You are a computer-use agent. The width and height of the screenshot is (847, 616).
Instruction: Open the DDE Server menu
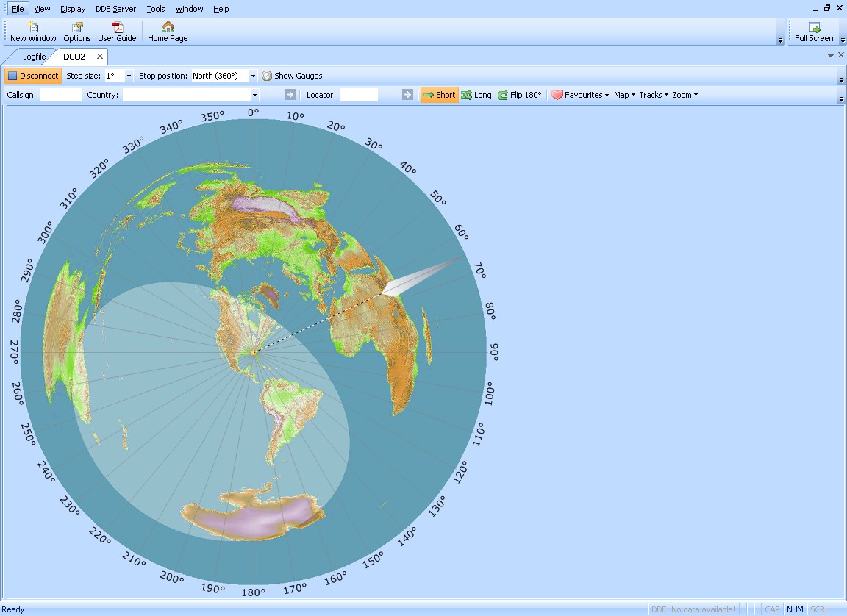point(115,9)
